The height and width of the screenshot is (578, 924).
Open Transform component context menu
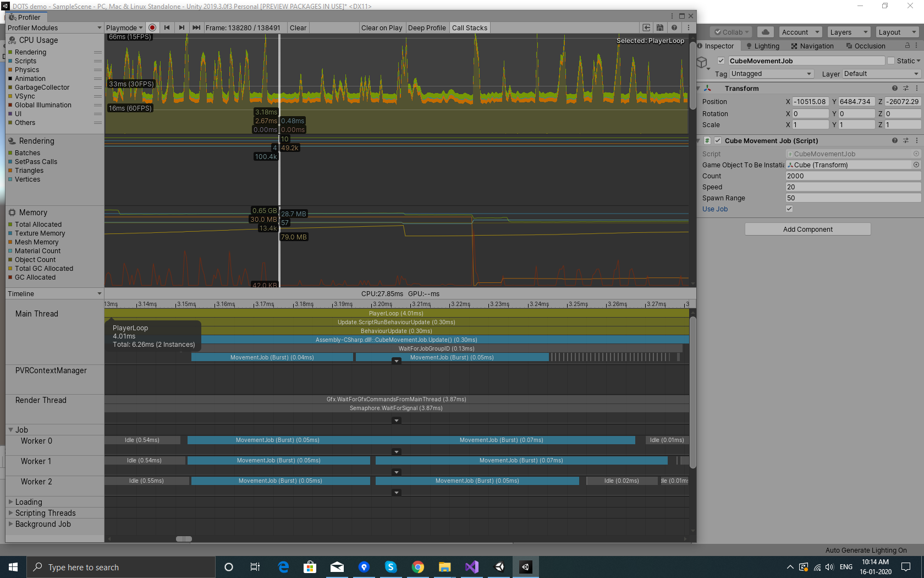tap(917, 88)
